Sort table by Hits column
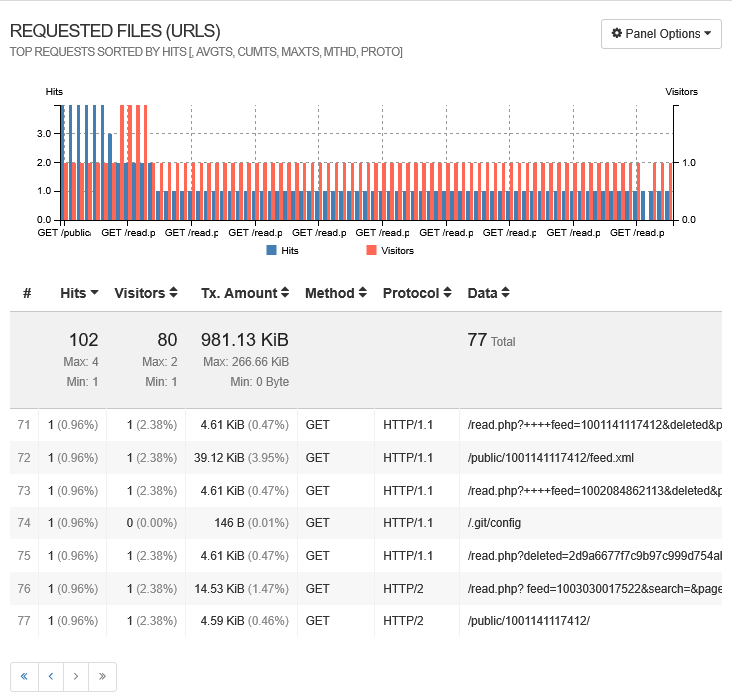This screenshot has height=697, width=732. click(x=79, y=293)
